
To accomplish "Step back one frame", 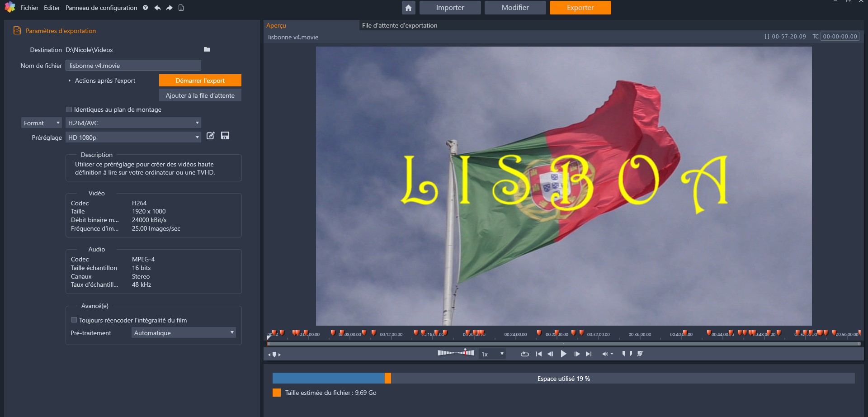I will click(550, 354).
